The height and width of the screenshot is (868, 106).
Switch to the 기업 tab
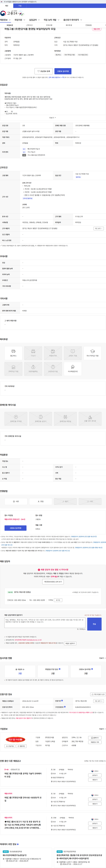pos(20,6)
